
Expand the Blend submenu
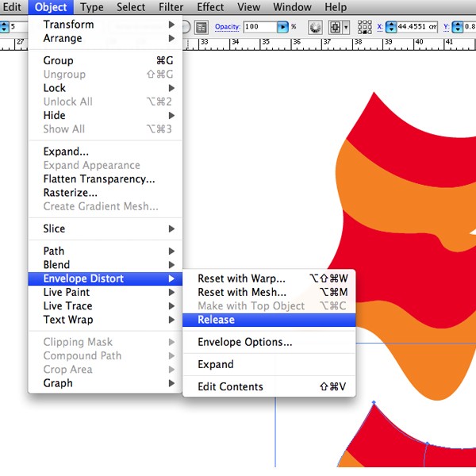[105, 265]
